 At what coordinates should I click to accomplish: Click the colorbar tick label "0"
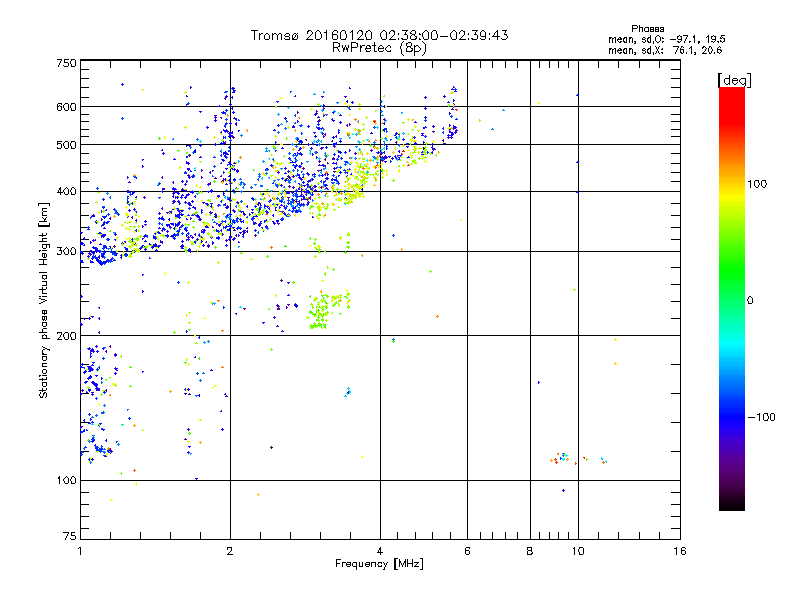pos(750,301)
